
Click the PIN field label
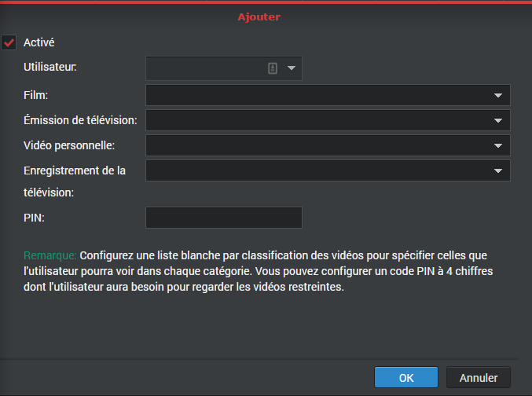pos(34,218)
